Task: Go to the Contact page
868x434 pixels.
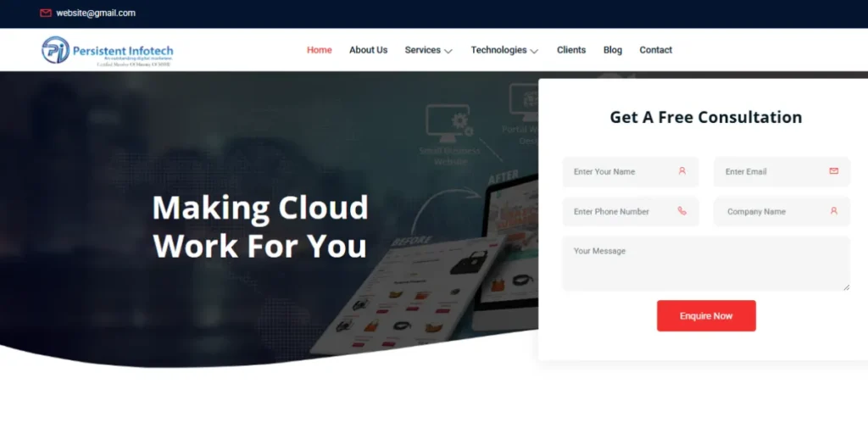Action: click(x=656, y=50)
